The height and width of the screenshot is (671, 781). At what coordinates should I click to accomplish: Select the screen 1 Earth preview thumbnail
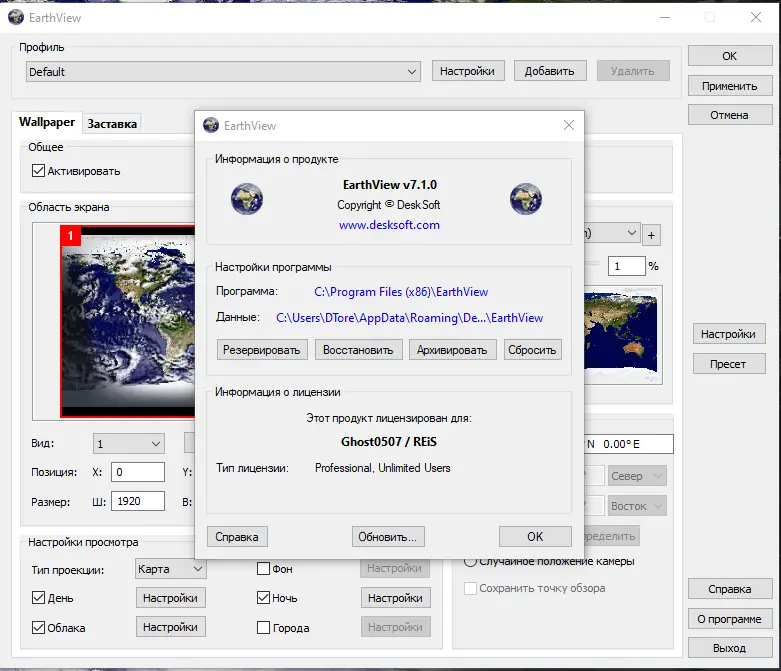click(128, 321)
